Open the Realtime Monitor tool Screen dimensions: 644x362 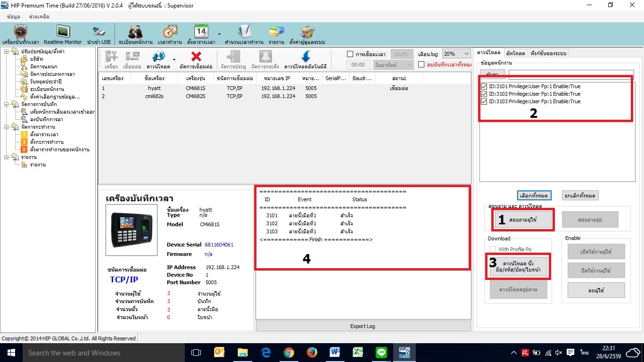pyautogui.click(x=63, y=32)
